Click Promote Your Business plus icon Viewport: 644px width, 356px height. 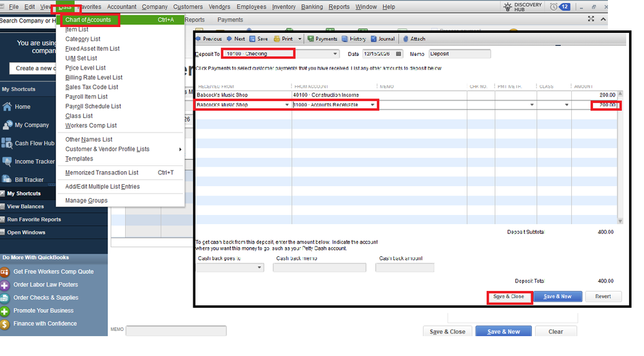(x=5, y=311)
